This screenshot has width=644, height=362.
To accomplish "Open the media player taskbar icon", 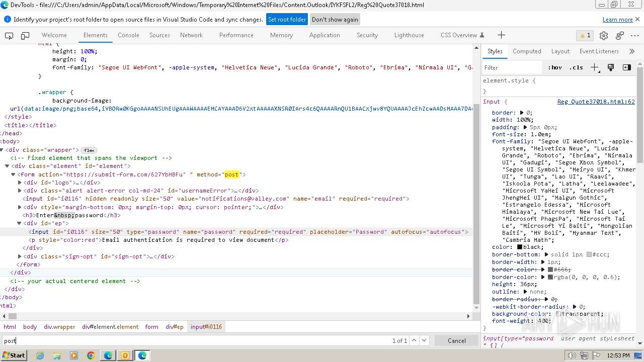I will pos(74,355).
